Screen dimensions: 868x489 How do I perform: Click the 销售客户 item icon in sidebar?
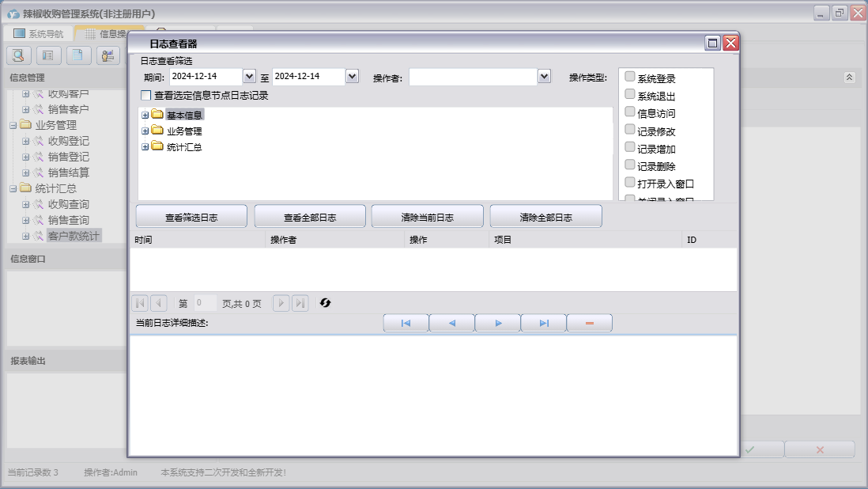38,110
